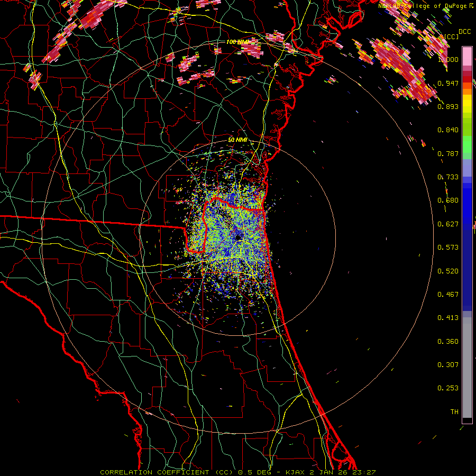Pick the gray segment of the color bar
Screen dimensions: 476x476
467,368
